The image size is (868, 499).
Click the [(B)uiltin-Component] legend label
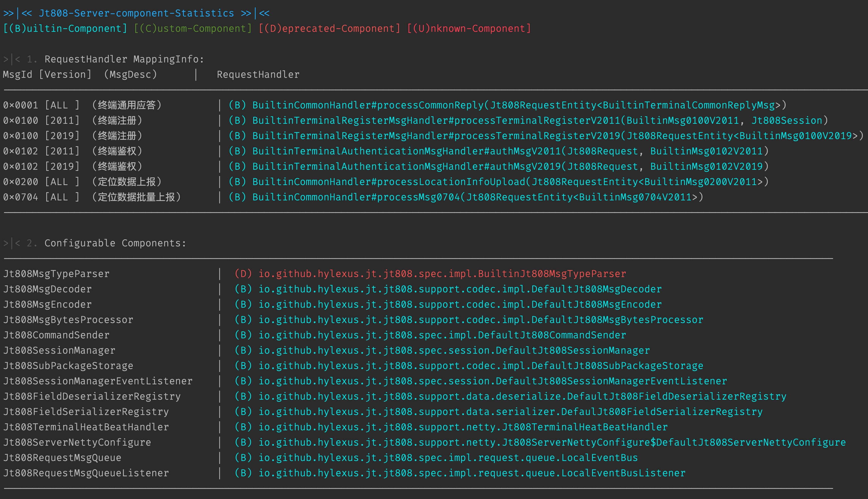click(x=65, y=28)
